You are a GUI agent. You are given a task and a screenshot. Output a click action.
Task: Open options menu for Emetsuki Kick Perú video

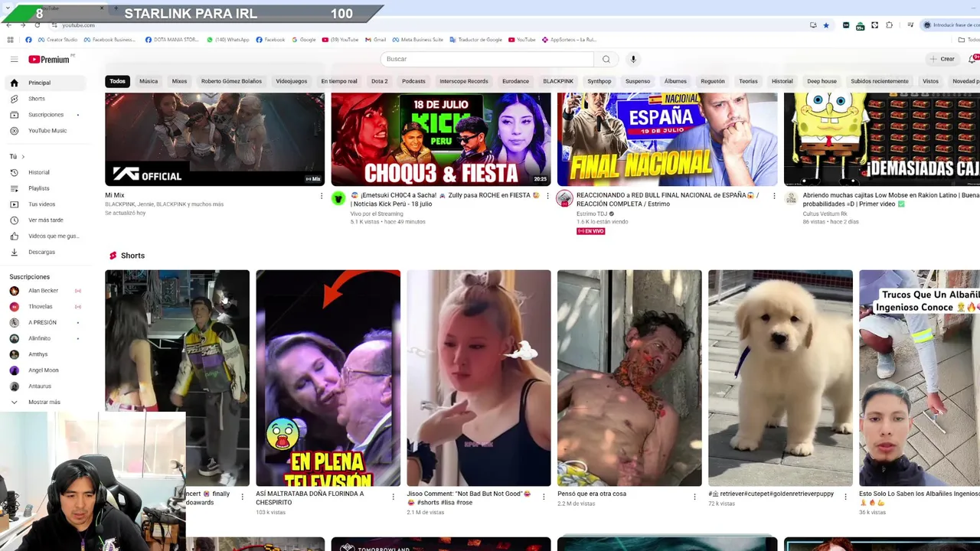tap(547, 196)
